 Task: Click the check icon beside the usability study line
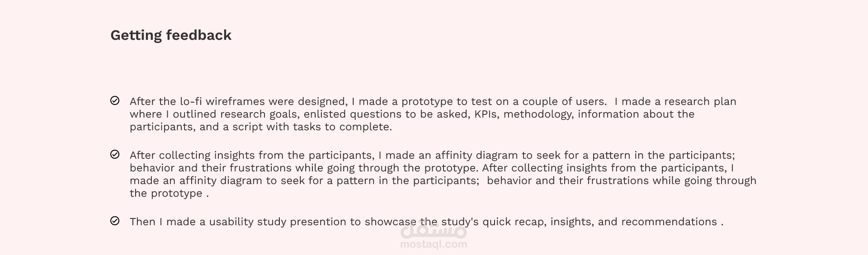(x=115, y=221)
